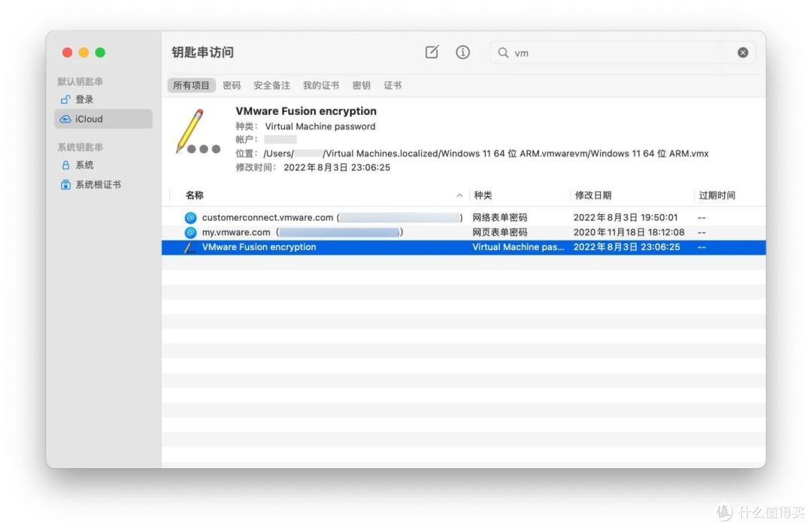812x529 pixels.
Task: Switch to the 安全备注 tab
Action: (x=271, y=86)
